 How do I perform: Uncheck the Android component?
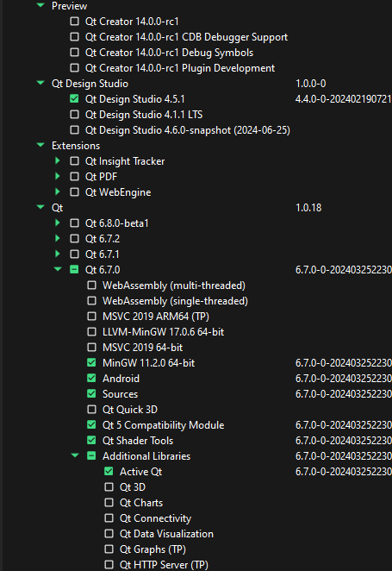(x=91, y=379)
